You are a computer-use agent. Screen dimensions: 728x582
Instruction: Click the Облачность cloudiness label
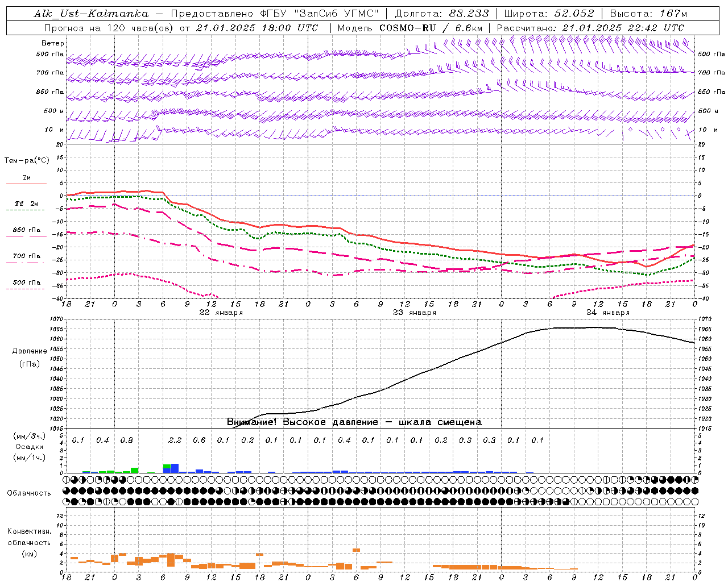(x=29, y=493)
